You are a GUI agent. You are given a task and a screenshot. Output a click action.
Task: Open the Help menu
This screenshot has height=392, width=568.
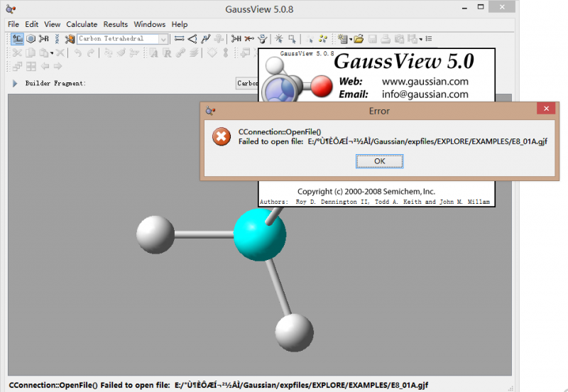pos(180,24)
